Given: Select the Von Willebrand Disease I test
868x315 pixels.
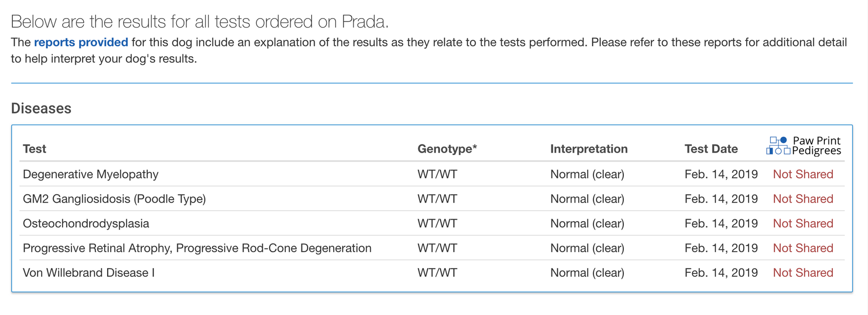Looking at the screenshot, I should tap(89, 273).
